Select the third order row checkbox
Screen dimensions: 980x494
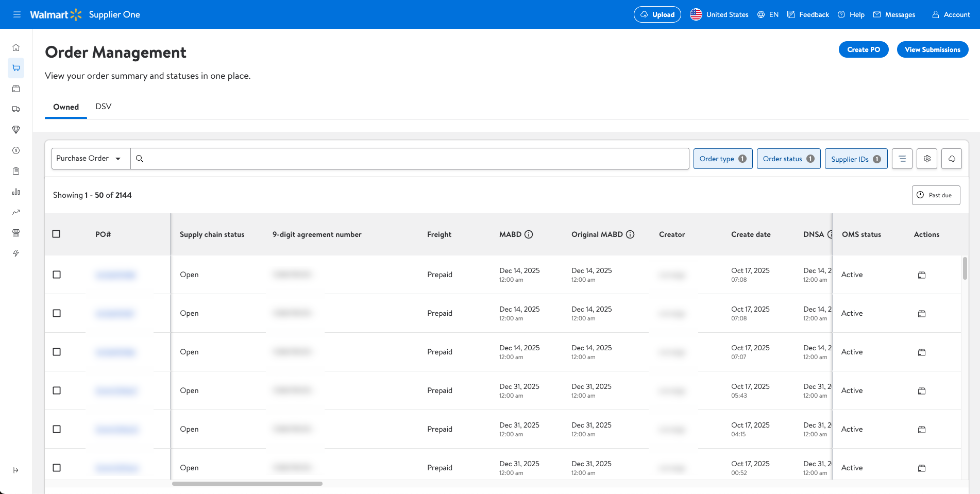tap(57, 352)
